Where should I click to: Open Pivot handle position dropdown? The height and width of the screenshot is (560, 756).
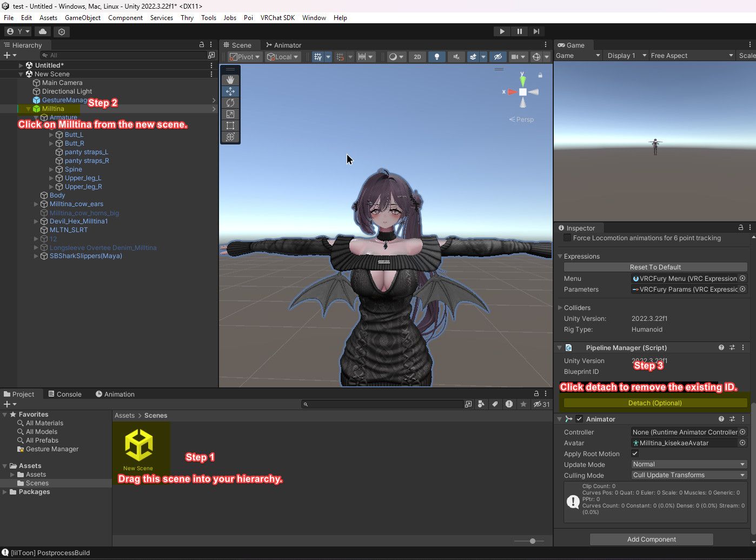pos(244,57)
